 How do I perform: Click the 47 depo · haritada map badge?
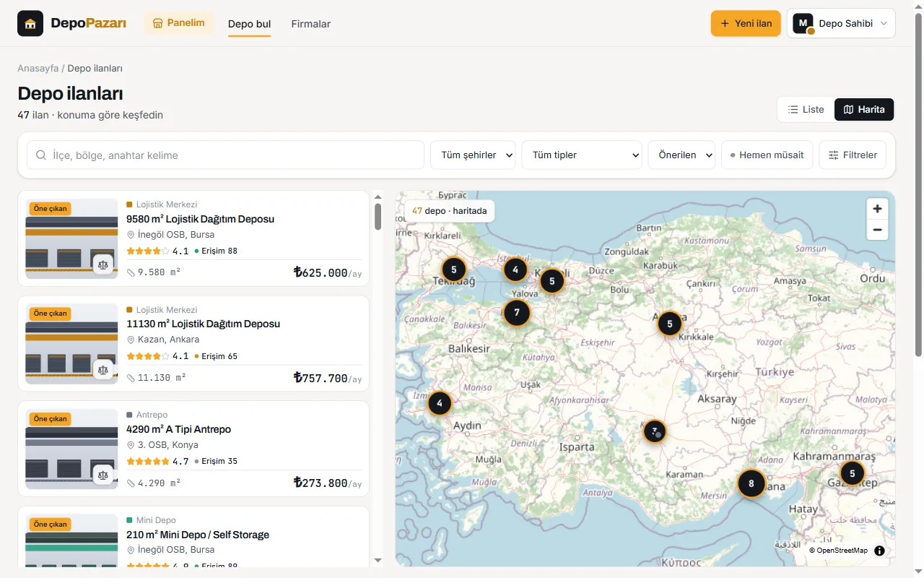click(x=449, y=211)
